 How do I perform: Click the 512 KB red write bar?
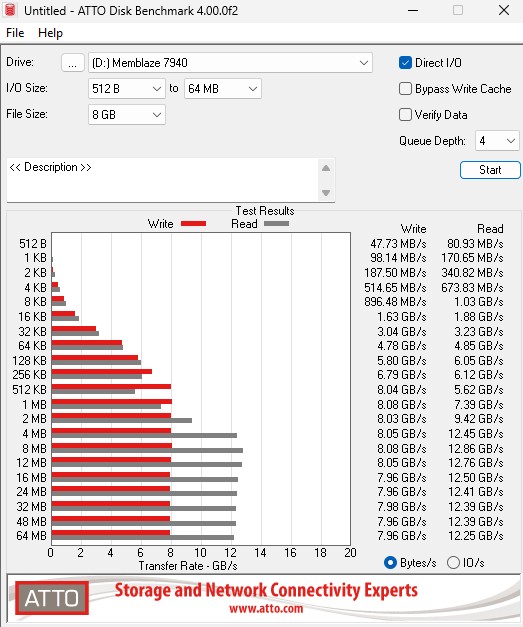pos(111,387)
